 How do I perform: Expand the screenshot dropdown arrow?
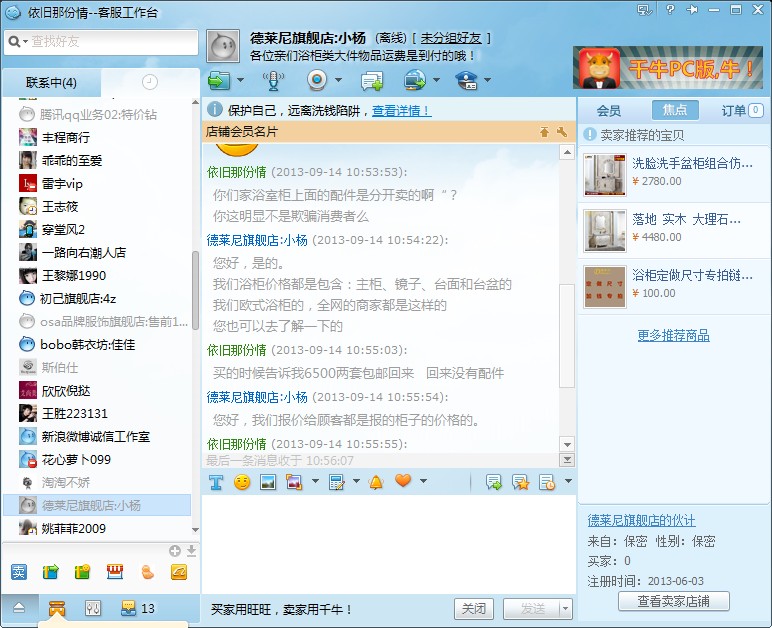[315, 481]
